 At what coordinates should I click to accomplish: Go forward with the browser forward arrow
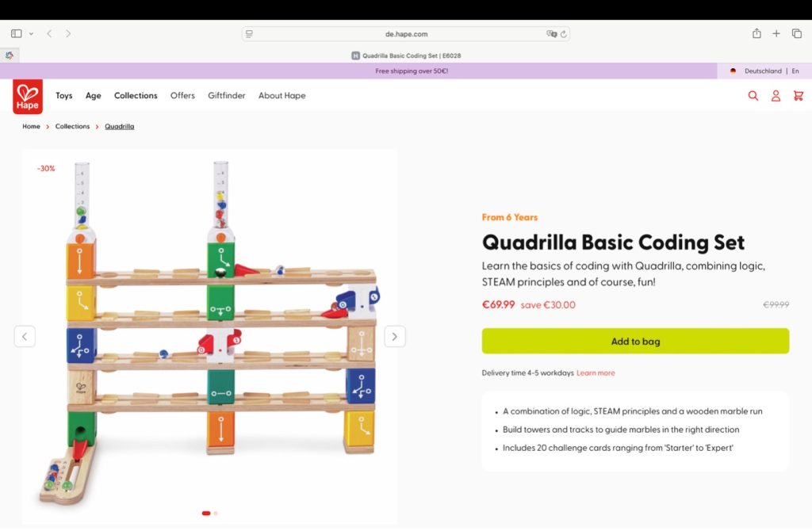tap(68, 33)
